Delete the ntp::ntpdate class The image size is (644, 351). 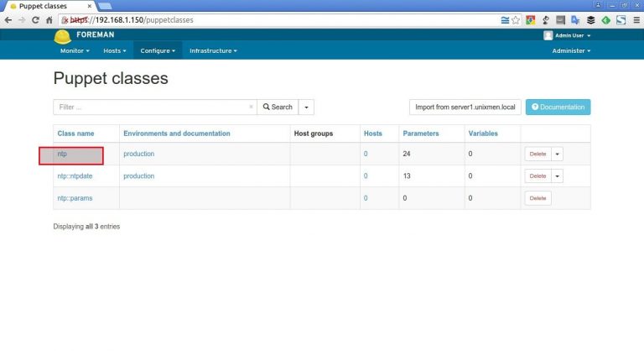538,176
